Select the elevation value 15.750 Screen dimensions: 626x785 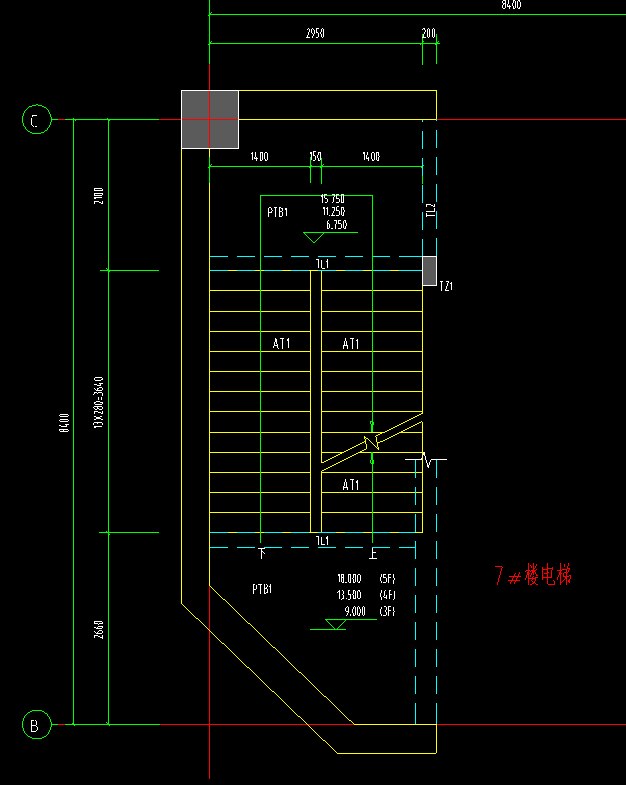[x=333, y=199]
